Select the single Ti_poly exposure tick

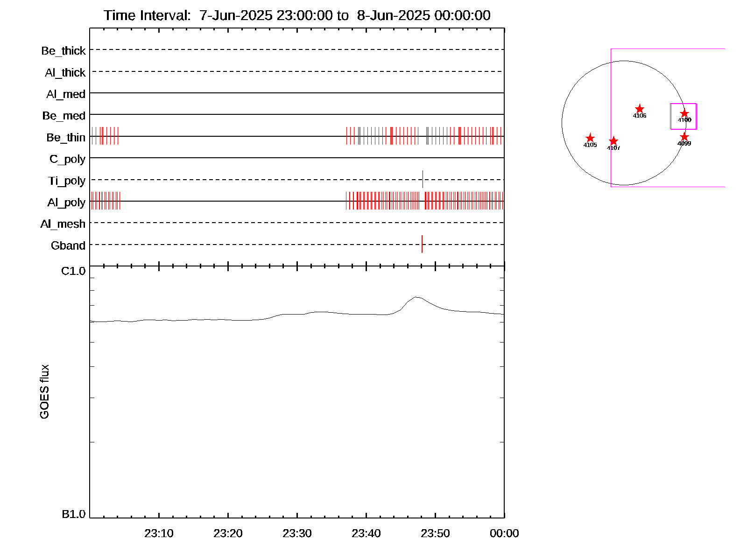pos(423,179)
